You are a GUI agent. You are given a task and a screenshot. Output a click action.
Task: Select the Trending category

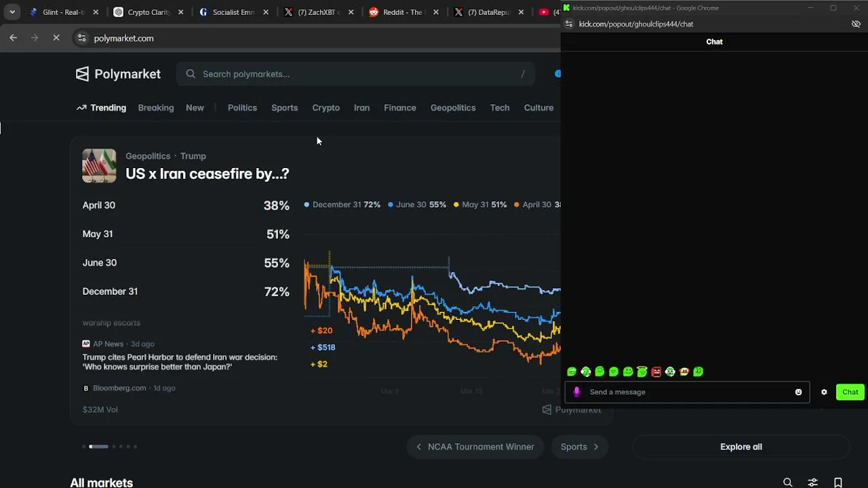[101, 108]
